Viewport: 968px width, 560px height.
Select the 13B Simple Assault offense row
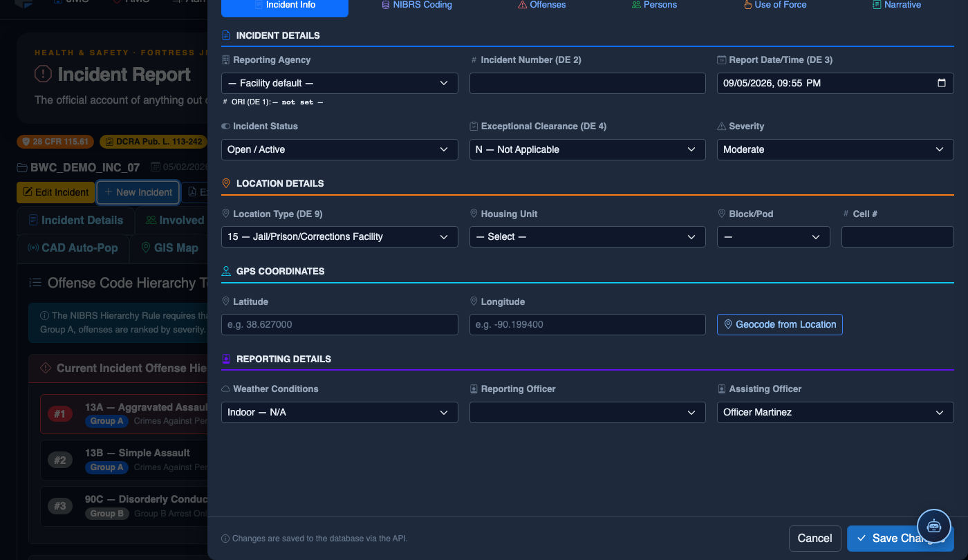coord(124,460)
